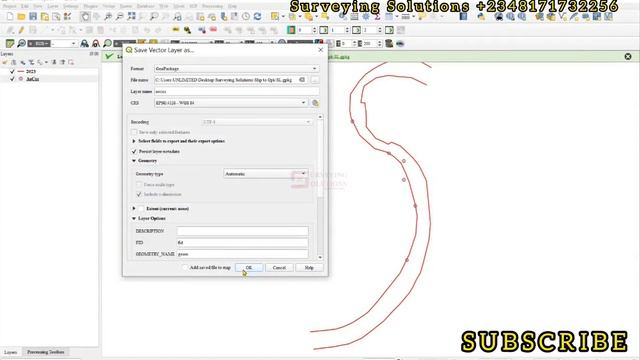
Task: Click the green note icon on third toolbar
Action: (10, 44)
